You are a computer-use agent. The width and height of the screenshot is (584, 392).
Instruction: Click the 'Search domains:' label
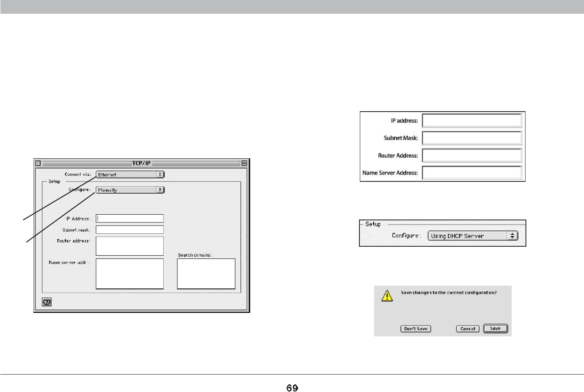point(195,255)
